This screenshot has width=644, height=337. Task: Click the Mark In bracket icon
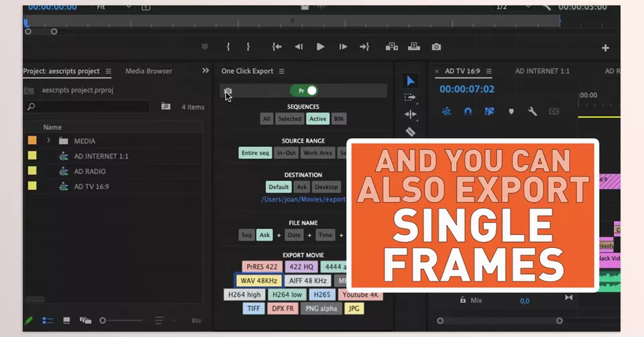(228, 47)
